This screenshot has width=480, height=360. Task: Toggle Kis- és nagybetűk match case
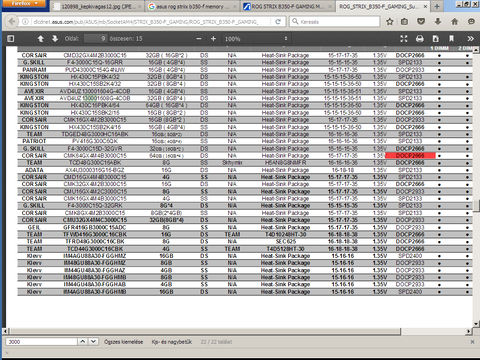172,342
